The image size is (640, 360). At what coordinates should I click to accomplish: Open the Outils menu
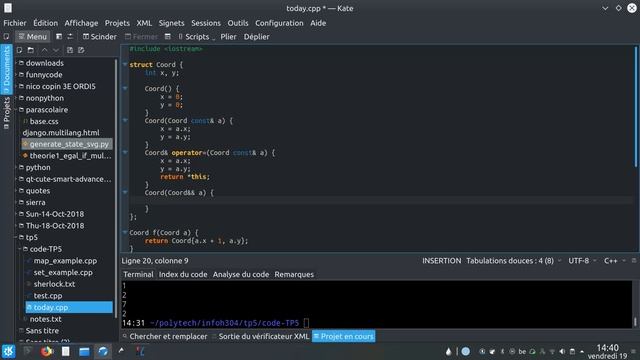coord(238,23)
